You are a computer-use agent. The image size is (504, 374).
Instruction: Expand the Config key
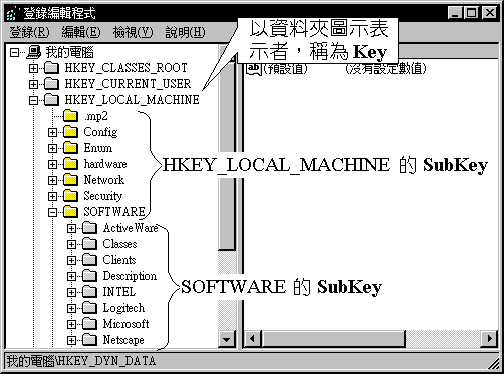[52, 132]
